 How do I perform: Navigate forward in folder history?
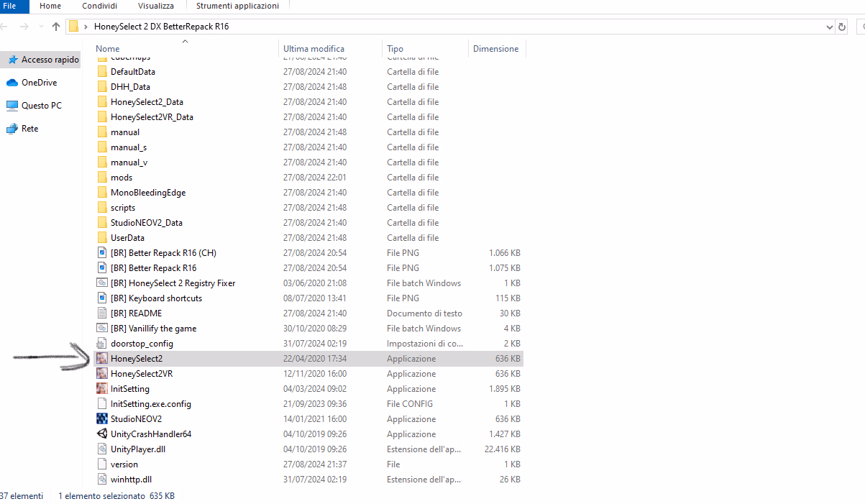tap(24, 27)
